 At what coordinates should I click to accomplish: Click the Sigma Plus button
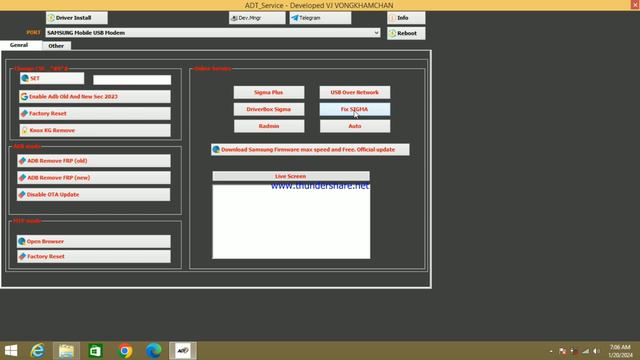269,92
